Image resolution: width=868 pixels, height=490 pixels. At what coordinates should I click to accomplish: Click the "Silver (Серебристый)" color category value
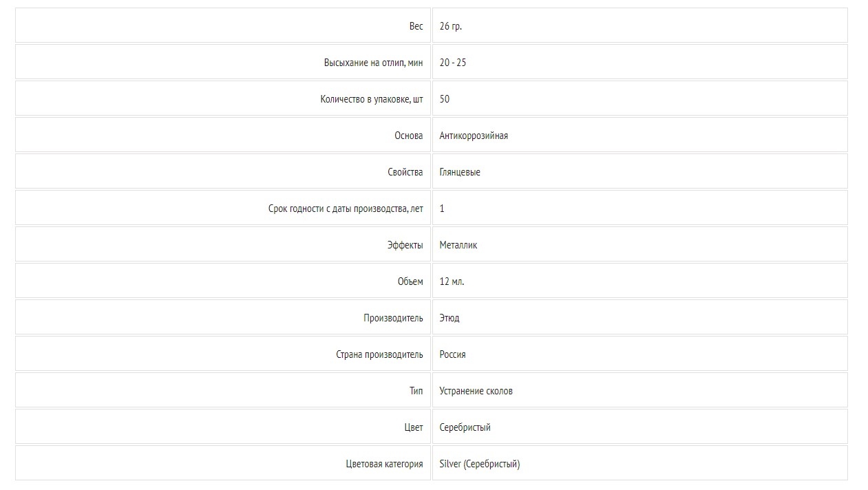[x=480, y=464]
